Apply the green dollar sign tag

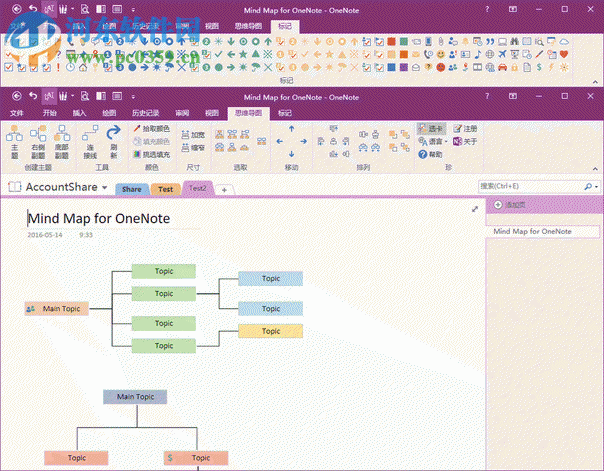pyautogui.click(x=539, y=67)
